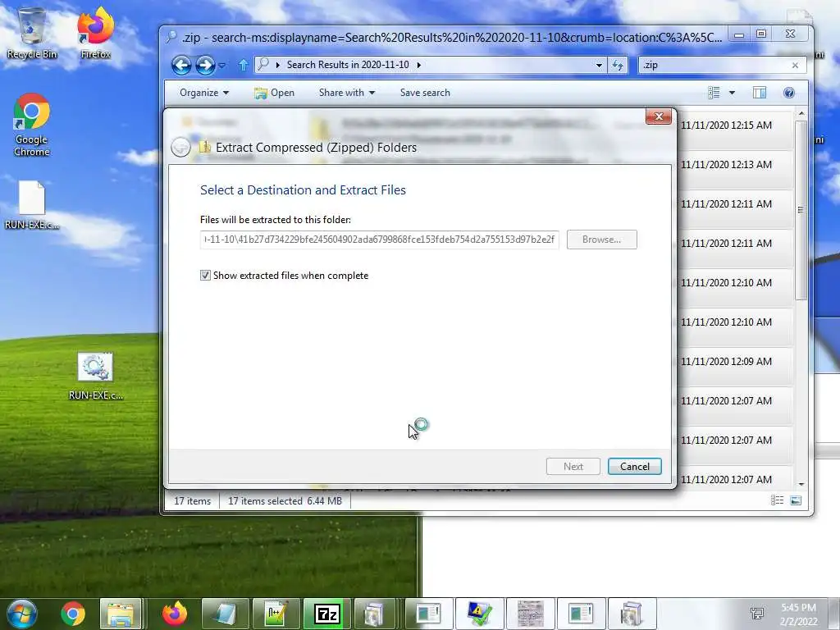This screenshot has height=630, width=840.
Task: Open Explorer Help question mark icon
Action: coord(788,93)
